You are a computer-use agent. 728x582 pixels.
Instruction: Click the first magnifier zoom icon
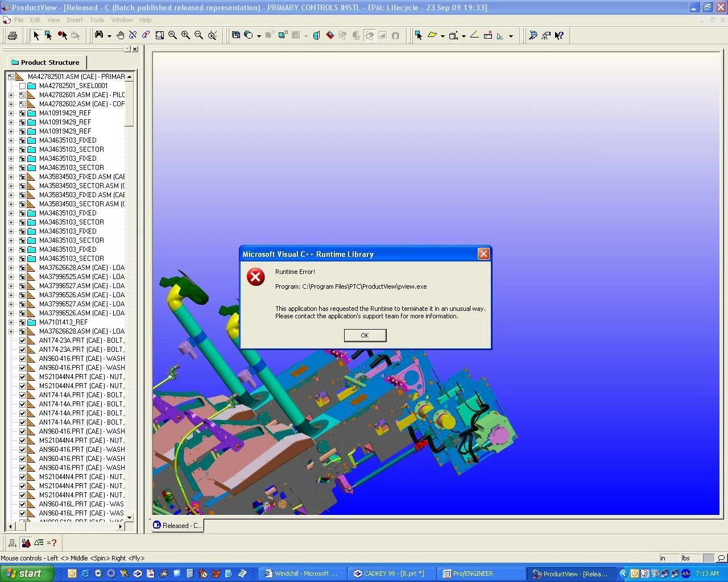(172, 35)
